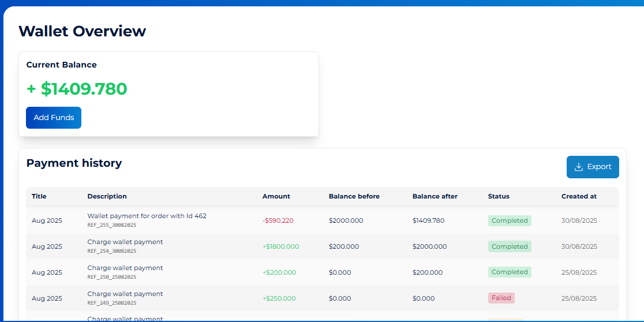Click the Export button label
The height and width of the screenshot is (322, 644).
pyautogui.click(x=599, y=167)
